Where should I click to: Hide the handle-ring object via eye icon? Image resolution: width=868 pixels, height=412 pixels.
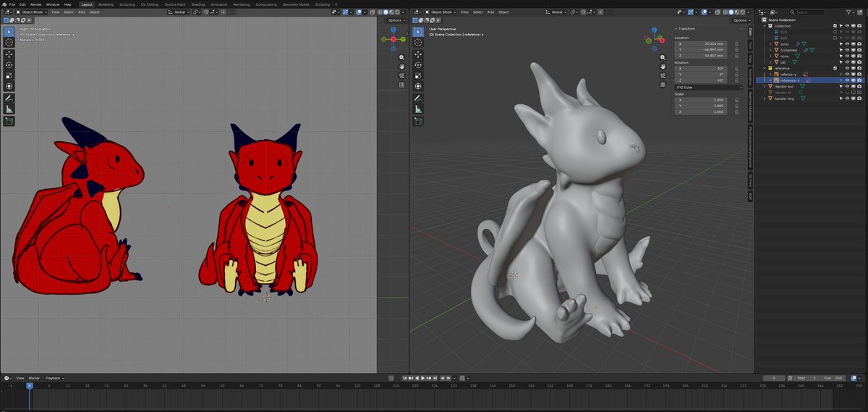[x=848, y=98]
